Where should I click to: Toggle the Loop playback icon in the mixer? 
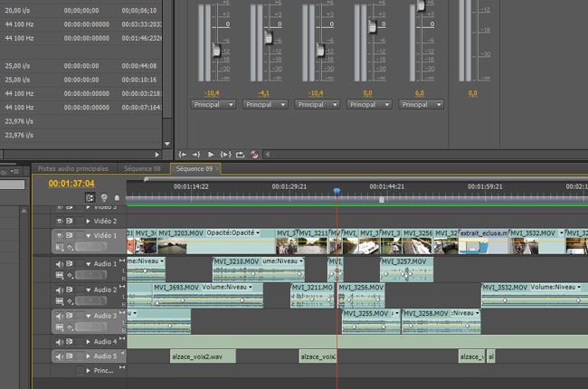241,154
